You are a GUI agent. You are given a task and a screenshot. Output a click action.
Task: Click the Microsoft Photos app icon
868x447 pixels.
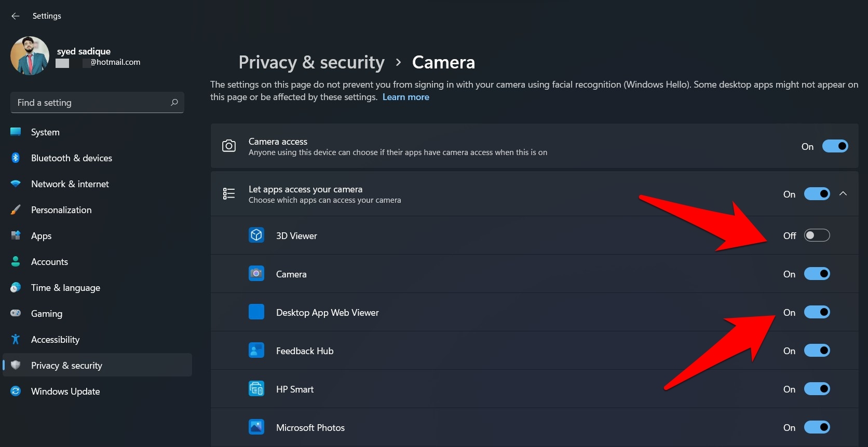tap(256, 427)
